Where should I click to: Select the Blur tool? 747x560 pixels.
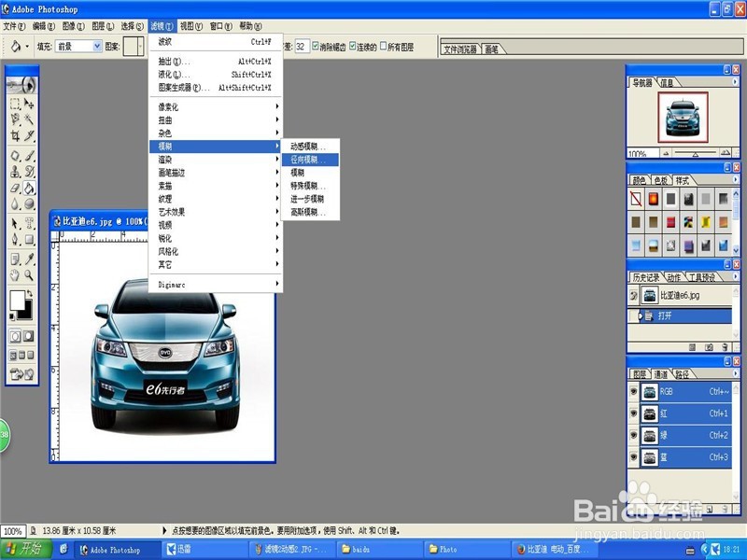15,203
